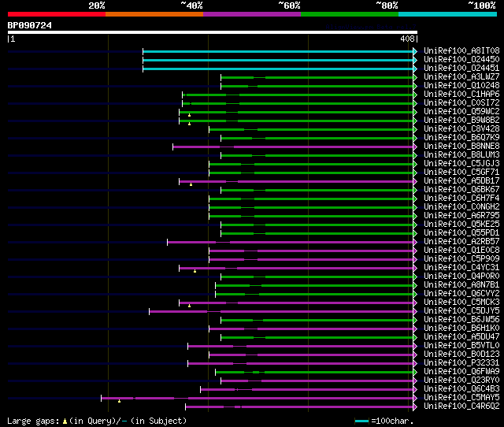The image size is (504, 427).
Task: Click the UniRef100_Q6C4B3 label
Action: (461, 389)
